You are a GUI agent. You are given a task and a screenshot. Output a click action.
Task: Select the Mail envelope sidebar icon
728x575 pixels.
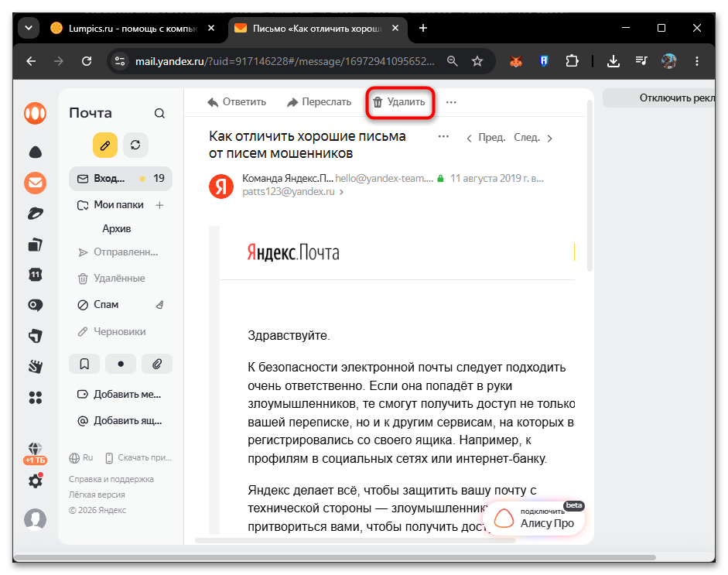click(36, 183)
